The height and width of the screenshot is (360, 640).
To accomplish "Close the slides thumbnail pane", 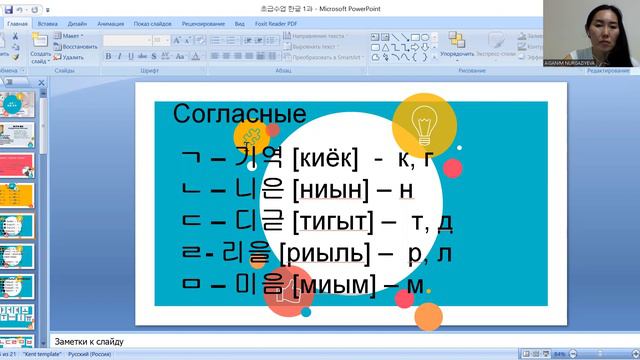I will click(41, 83).
